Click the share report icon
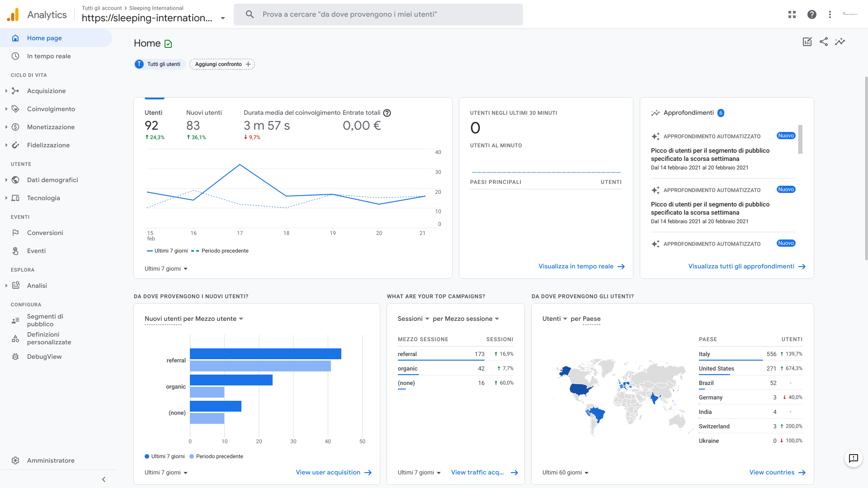The height and width of the screenshot is (488, 868). 824,42
